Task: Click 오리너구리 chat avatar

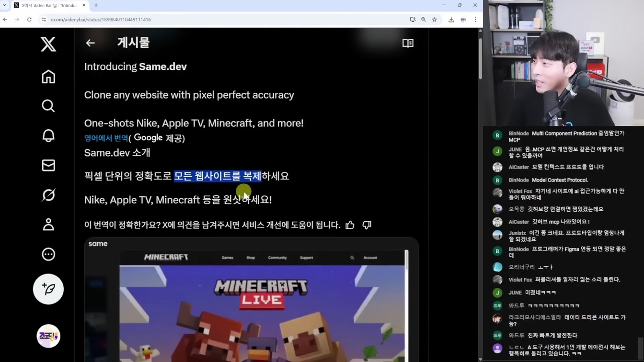Action: pos(497,267)
